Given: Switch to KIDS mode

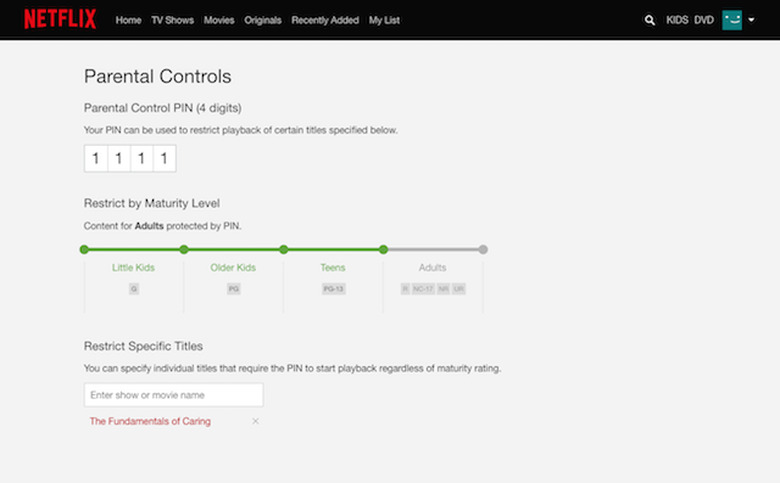Looking at the screenshot, I should pos(677,20).
